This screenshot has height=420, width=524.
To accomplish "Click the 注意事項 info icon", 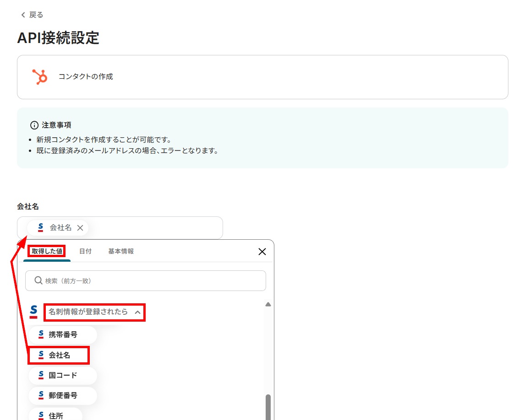I will (x=34, y=125).
